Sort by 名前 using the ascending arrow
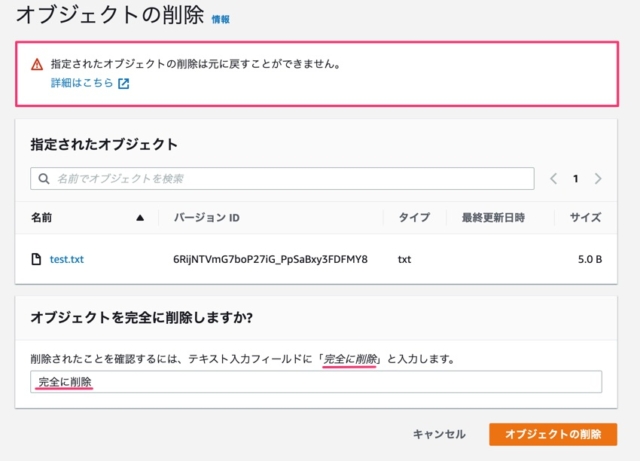640x461 pixels. 140,218
